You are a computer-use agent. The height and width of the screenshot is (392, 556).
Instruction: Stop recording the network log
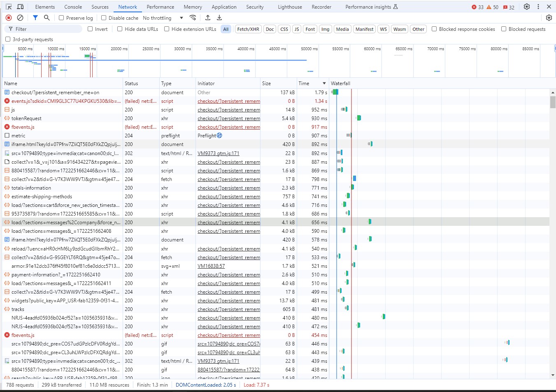point(8,18)
